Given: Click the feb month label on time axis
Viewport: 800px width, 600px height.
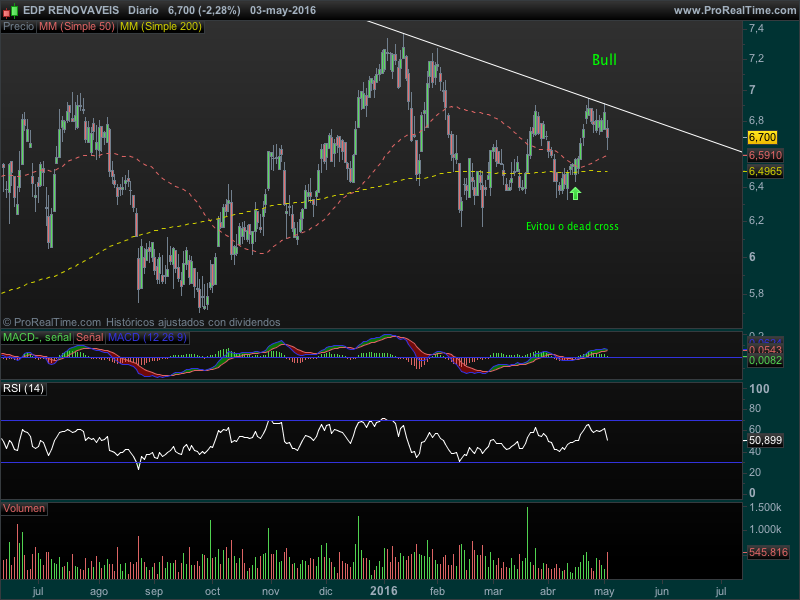Looking at the screenshot, I should 437,591.
